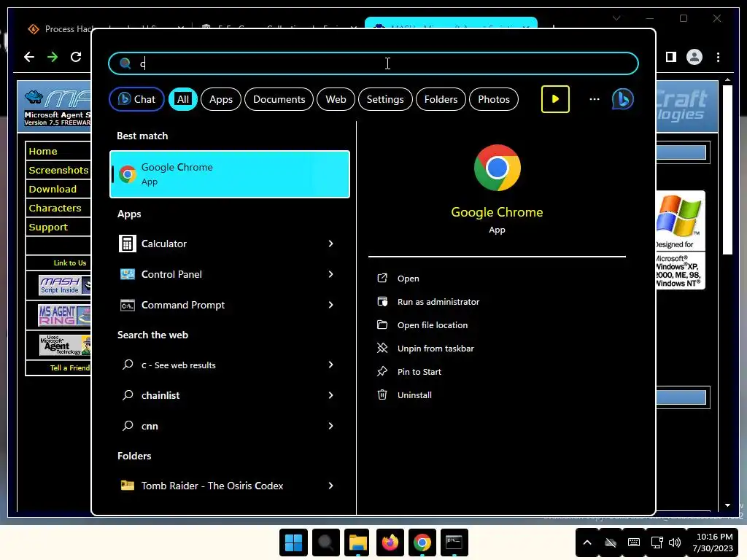This screenshot has width=747, height=560.
Task: Click the browser page vertical scrollbar
Action: tap(727, 170)
